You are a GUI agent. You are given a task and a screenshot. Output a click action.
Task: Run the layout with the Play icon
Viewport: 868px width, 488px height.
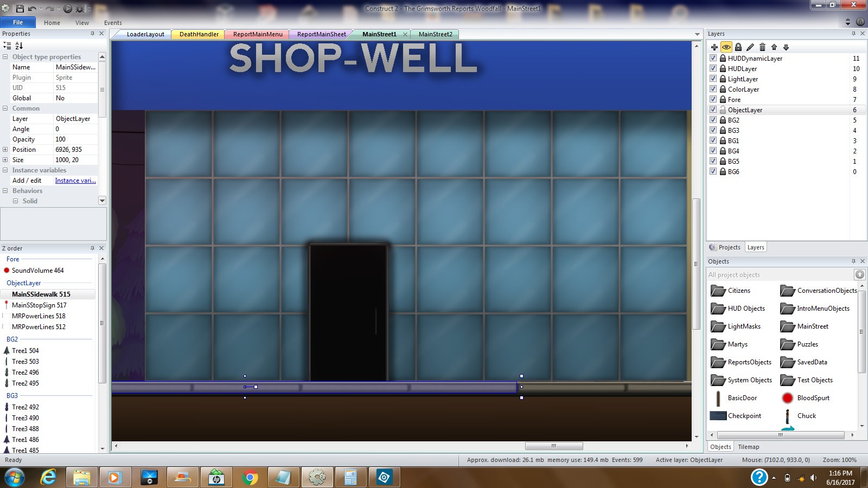coord(68,9)
